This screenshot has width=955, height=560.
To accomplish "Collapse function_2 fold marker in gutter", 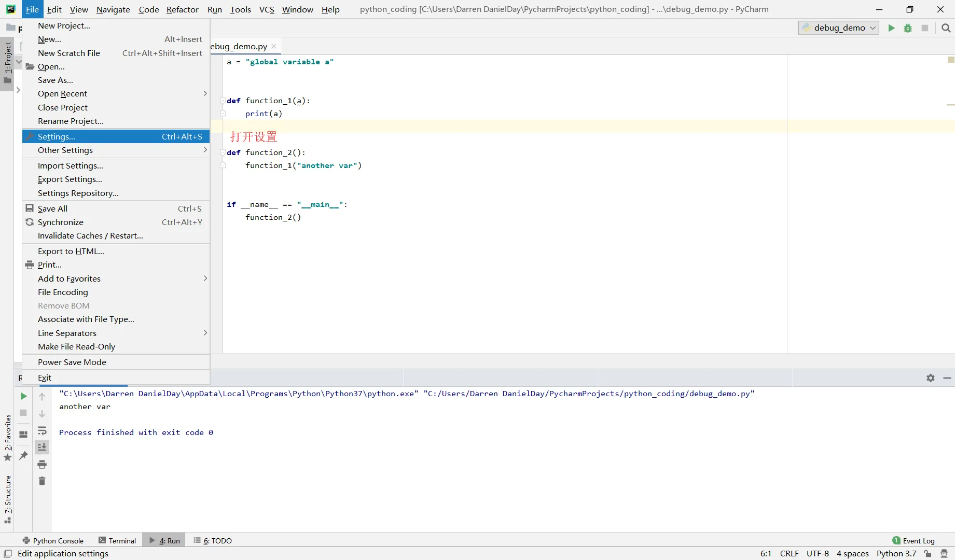I will pos(223,152).
